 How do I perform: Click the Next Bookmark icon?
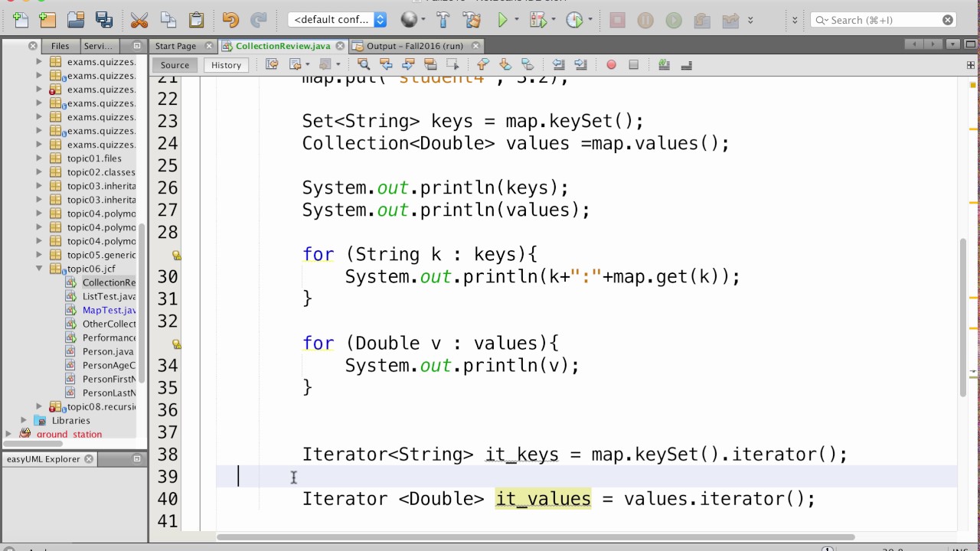click(x=505, y=65)
